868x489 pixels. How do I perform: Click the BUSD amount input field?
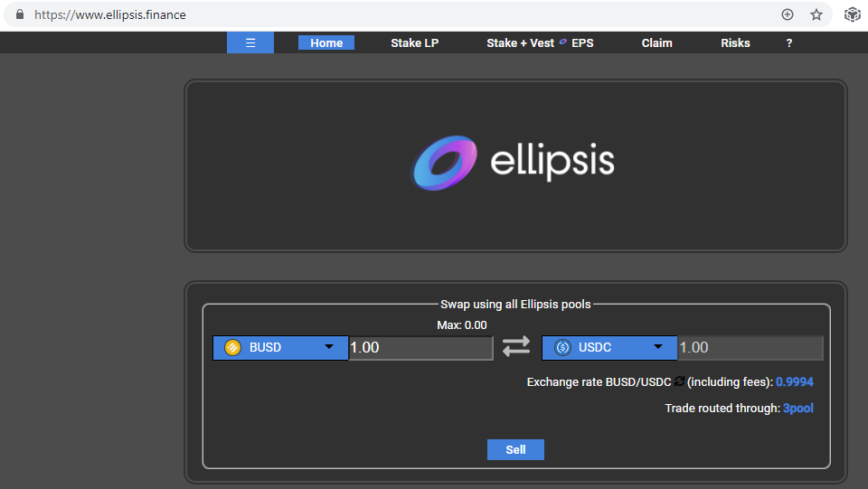pos(420,347)
